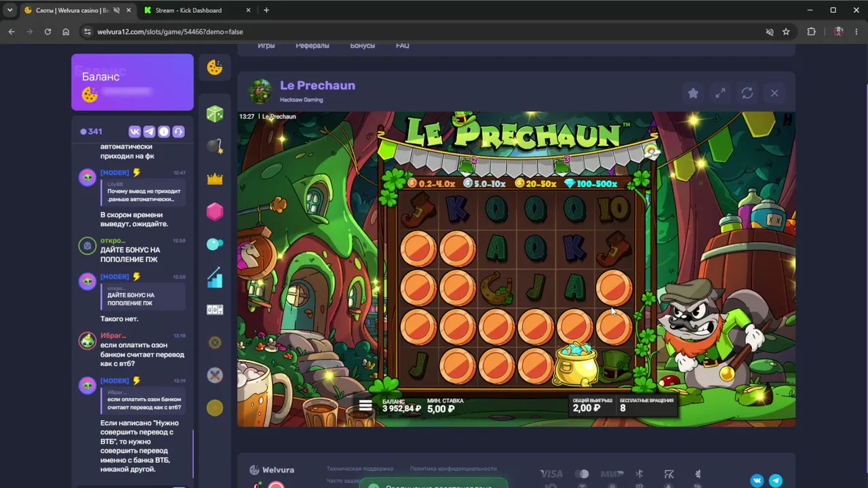868x488 pixels.
Task: Open the Политика конфиденциальности footer link
Action: (x=453, y=468)
